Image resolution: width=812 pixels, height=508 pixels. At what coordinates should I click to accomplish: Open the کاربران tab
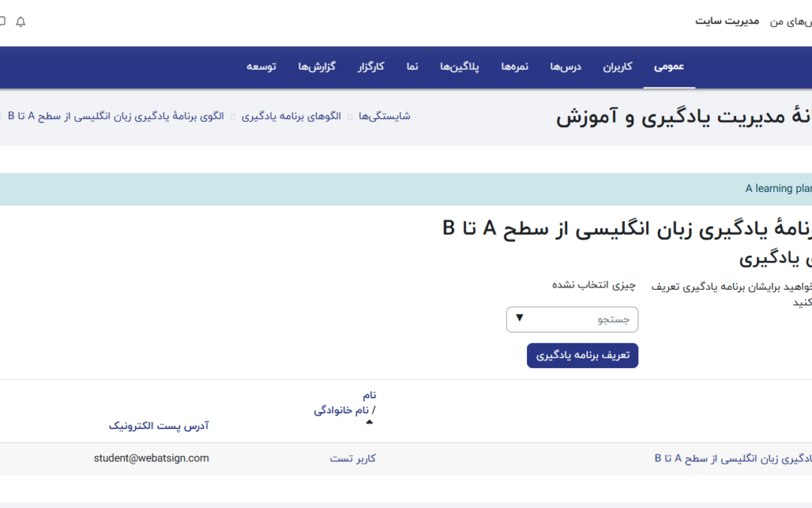[x=617, y=67]
